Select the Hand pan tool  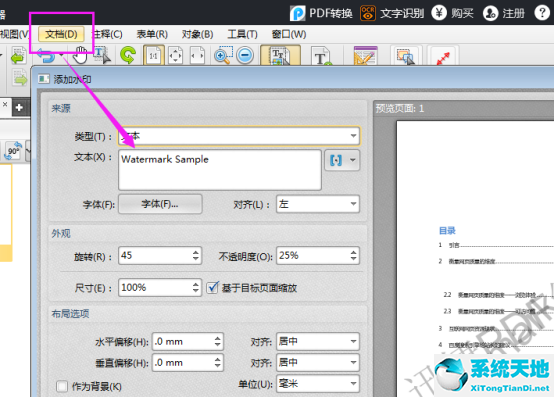pos(80,55)
